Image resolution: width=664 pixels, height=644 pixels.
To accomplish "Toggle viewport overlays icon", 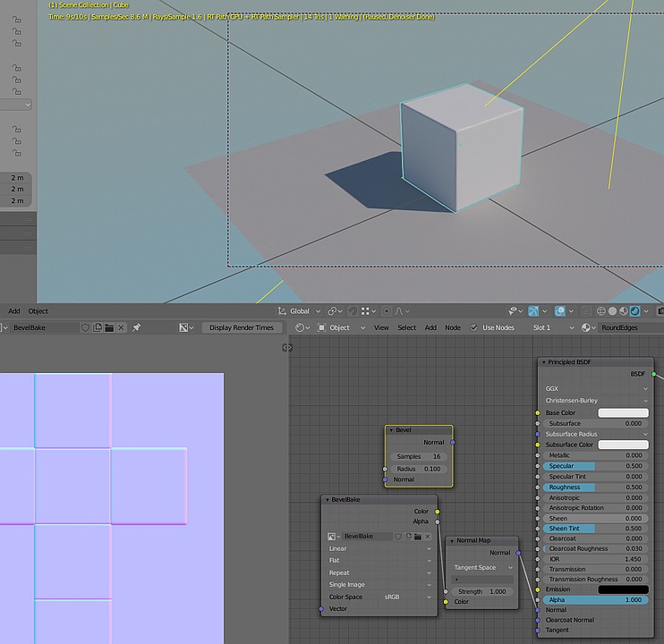I will pos(559,311).
